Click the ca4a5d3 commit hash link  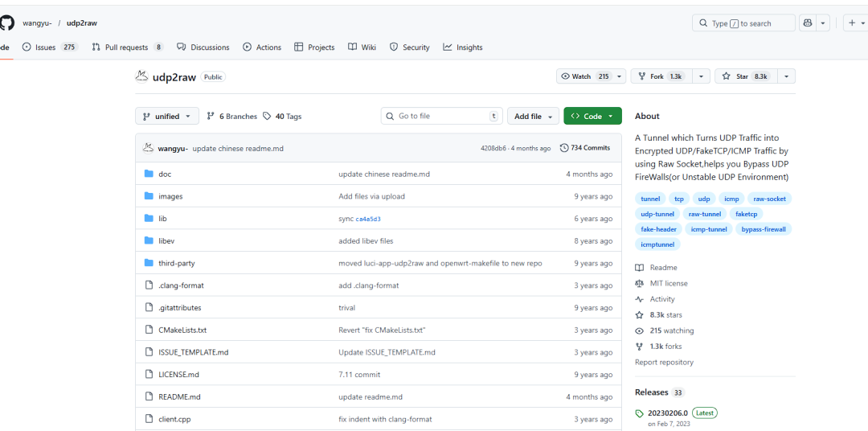(x=368, y=219)
